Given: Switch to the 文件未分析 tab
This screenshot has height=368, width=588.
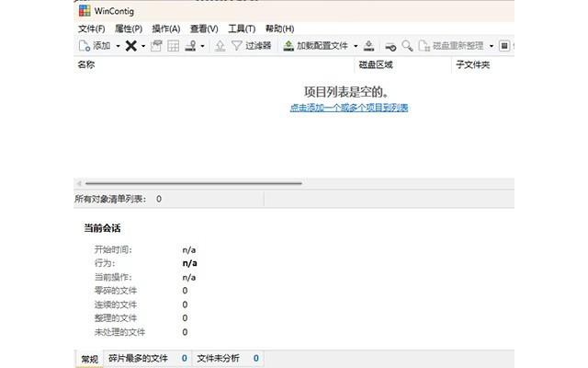Looking at the screenshot, I should click(228, 359).
